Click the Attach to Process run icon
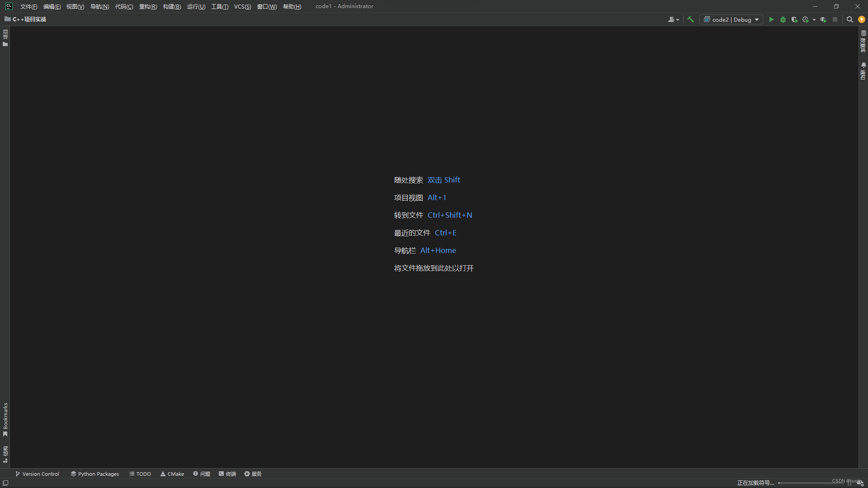868x488 pixels. point(823,19)
